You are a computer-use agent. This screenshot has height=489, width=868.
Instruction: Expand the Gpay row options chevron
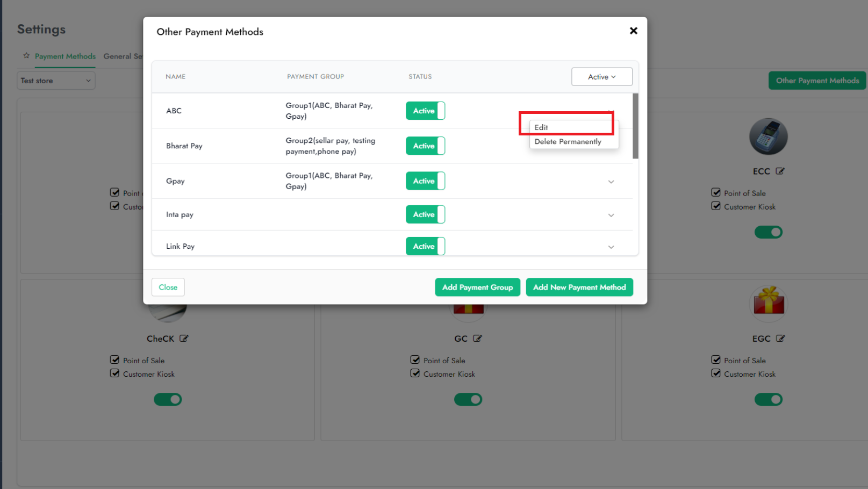[x=611, y=182]
